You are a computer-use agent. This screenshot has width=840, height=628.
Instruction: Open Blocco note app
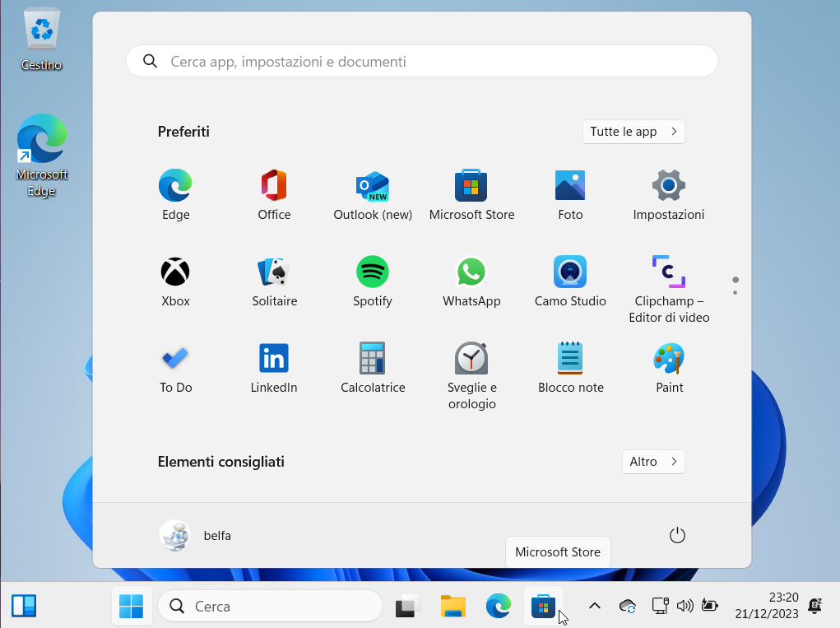point(570,368)
